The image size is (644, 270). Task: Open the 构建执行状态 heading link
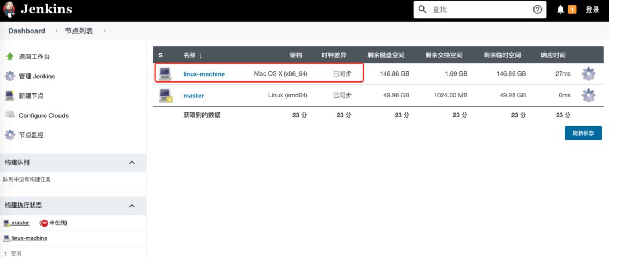(23, 205)
